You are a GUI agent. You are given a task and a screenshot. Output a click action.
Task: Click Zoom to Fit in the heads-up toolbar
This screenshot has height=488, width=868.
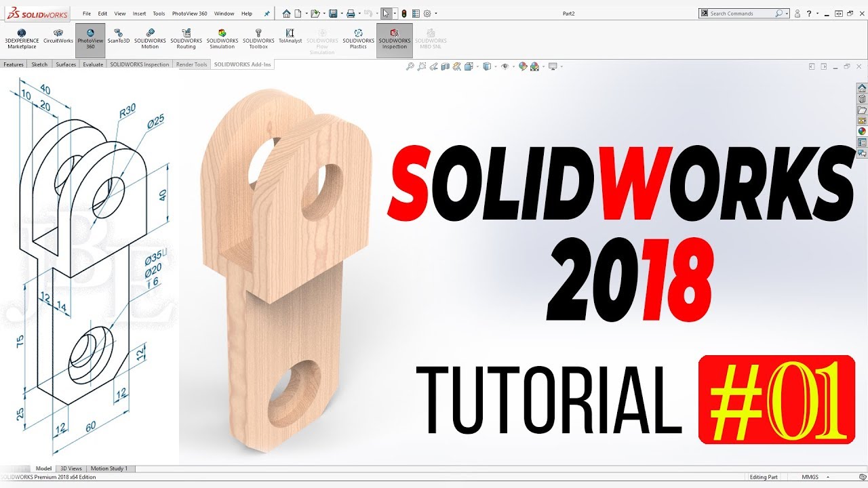click(x=410, y=66)
